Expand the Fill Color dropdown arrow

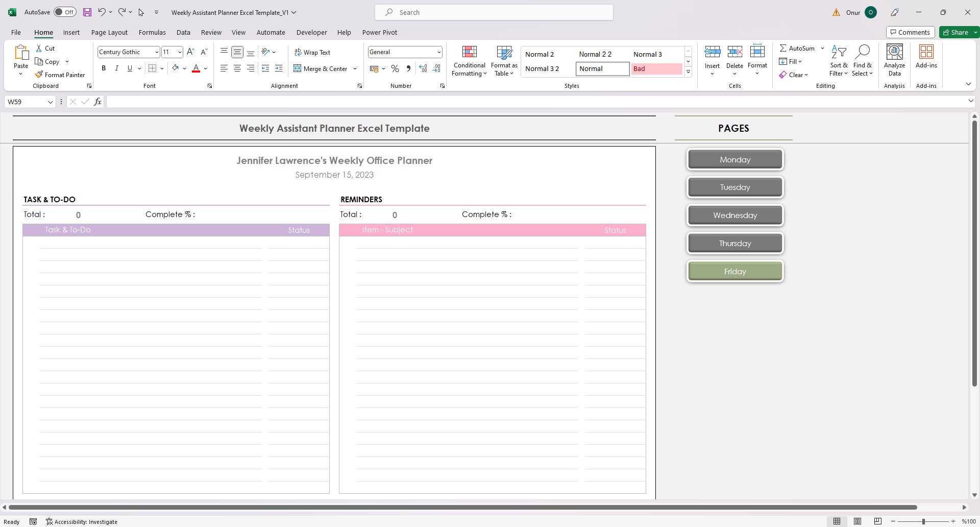[x=185, y=68]
